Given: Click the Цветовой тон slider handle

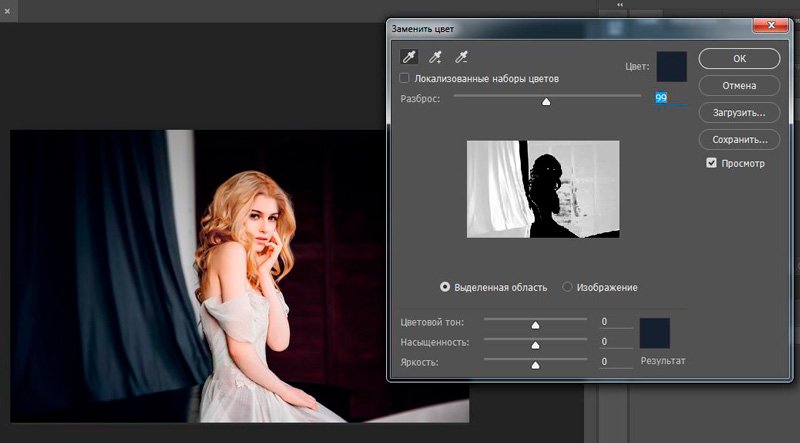Looking at the screenshot, I should [x=535, y=325].
